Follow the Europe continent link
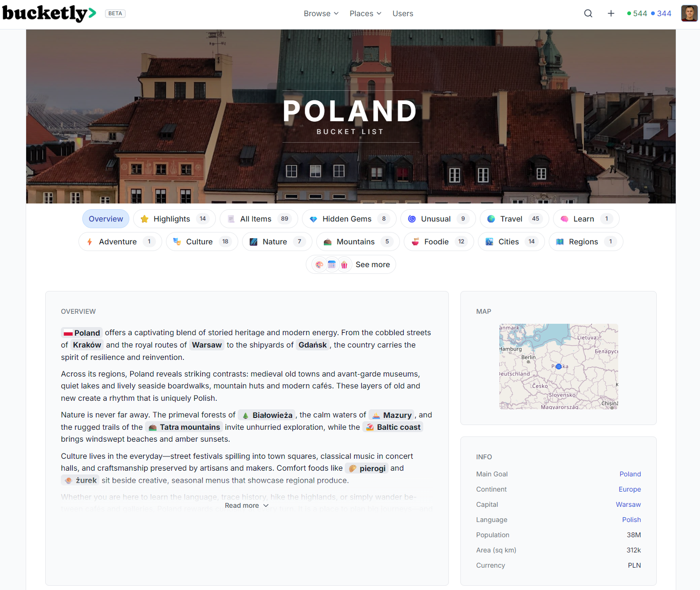Screen dimensions: 700x590 (630, 489)
